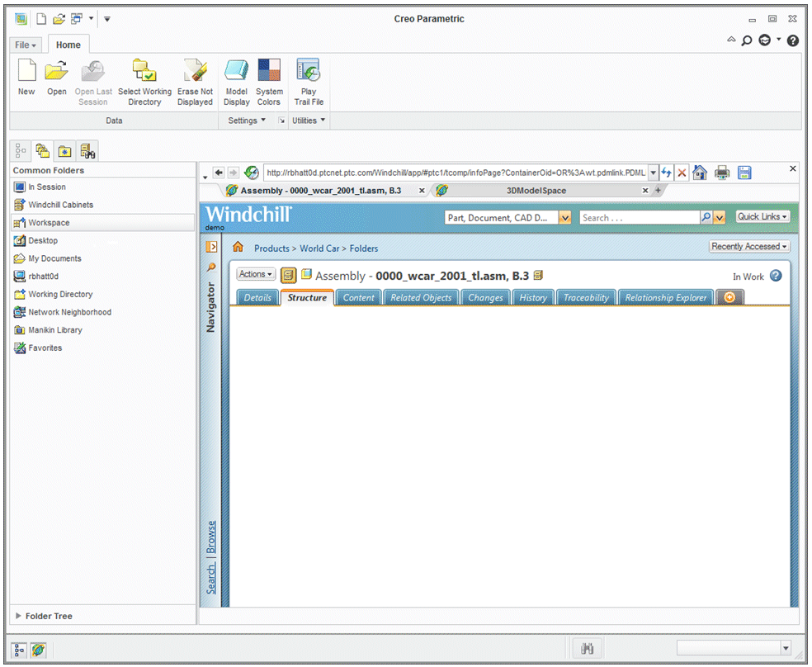Open the Part, Document, CAD search type dropdown
Viewport: 812px width, 667px height.
tap(564, 216)
